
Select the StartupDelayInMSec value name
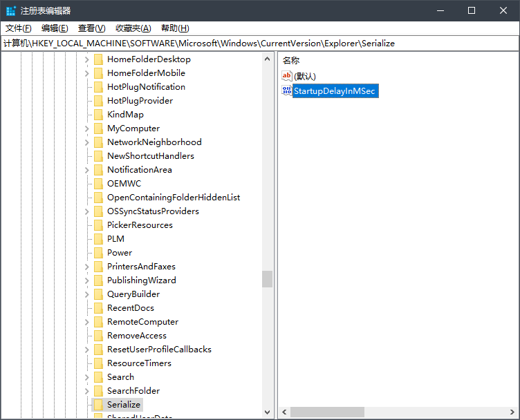334,90
